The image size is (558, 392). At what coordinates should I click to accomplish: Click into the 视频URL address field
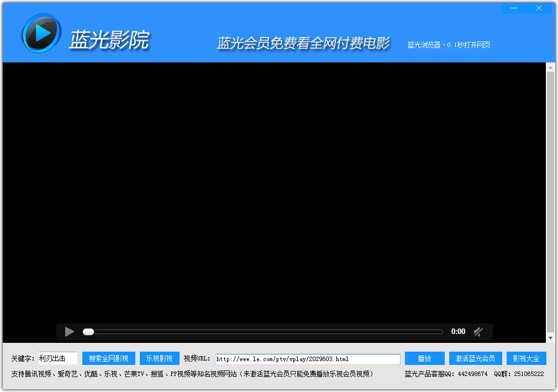307,359
